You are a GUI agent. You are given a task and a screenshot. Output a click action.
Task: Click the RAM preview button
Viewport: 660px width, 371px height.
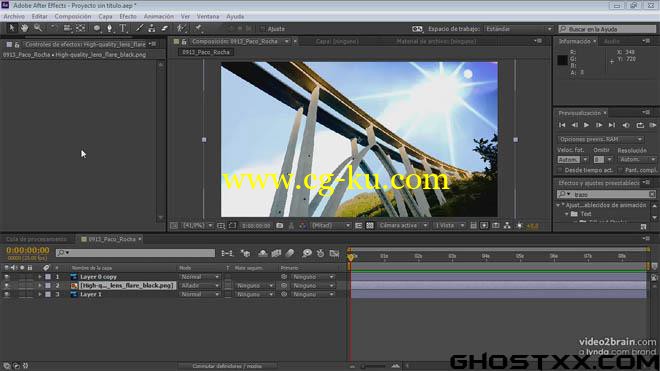[x=652, y=125]
